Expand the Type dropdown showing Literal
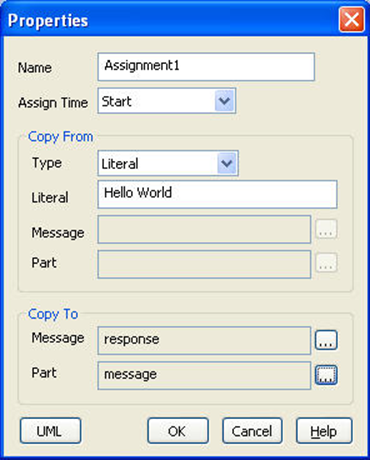This screenshot has height=460, width=370. pyautogui.click(x=227, y=163)
